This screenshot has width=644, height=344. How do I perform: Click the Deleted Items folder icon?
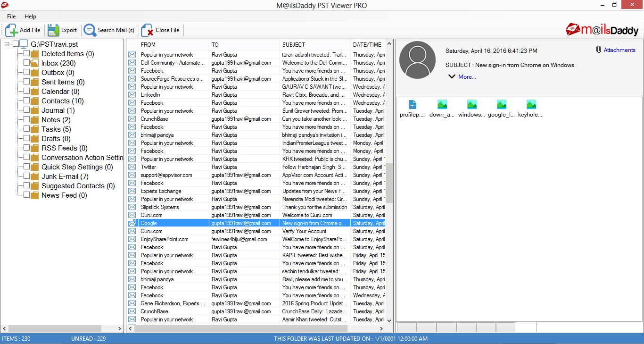(35, 54)
